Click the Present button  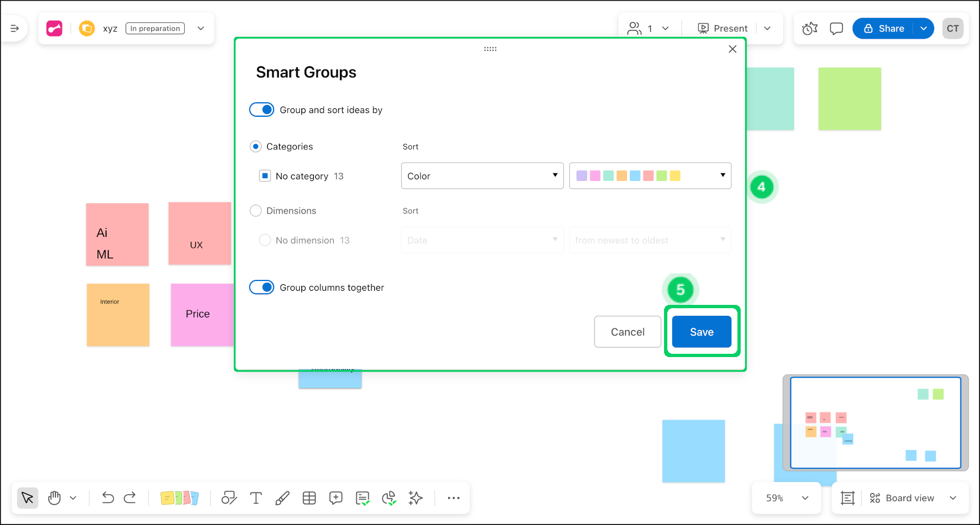tap(723, 28)
